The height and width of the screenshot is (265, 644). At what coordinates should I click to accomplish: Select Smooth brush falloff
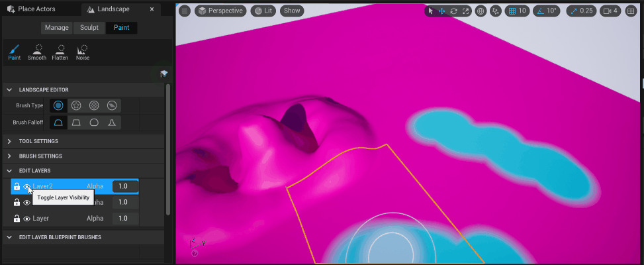pyautogui.click(x=58, y=123)
